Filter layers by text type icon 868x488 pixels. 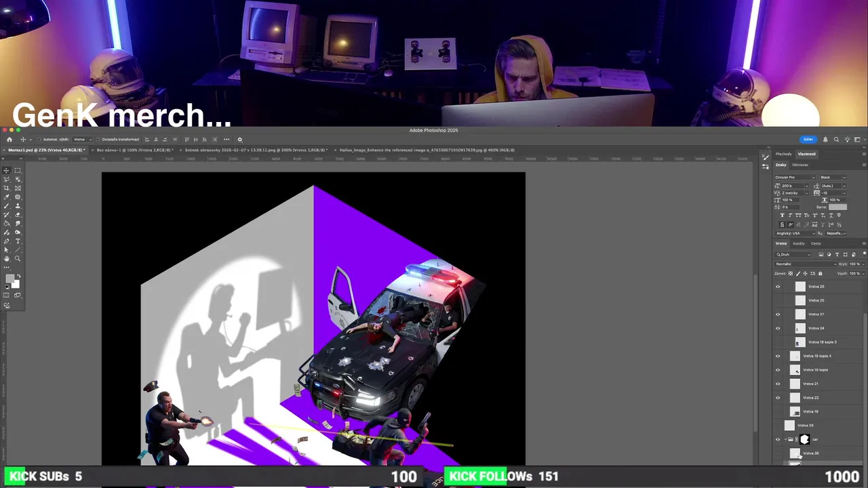click(837, 255)
